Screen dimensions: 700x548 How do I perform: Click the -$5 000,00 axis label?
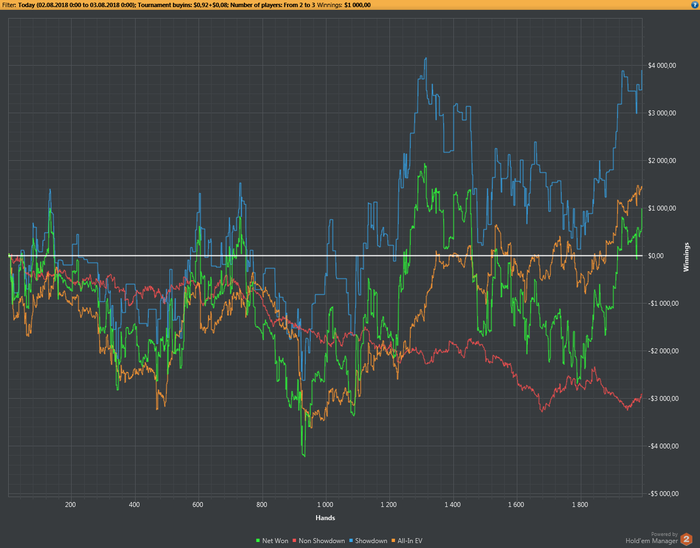point(662,494)
